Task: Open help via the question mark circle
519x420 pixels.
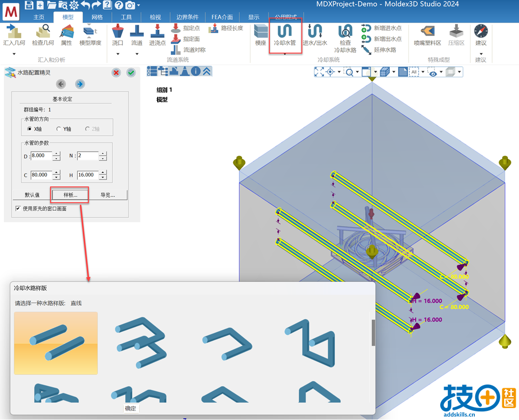Action: pos(119,5)
